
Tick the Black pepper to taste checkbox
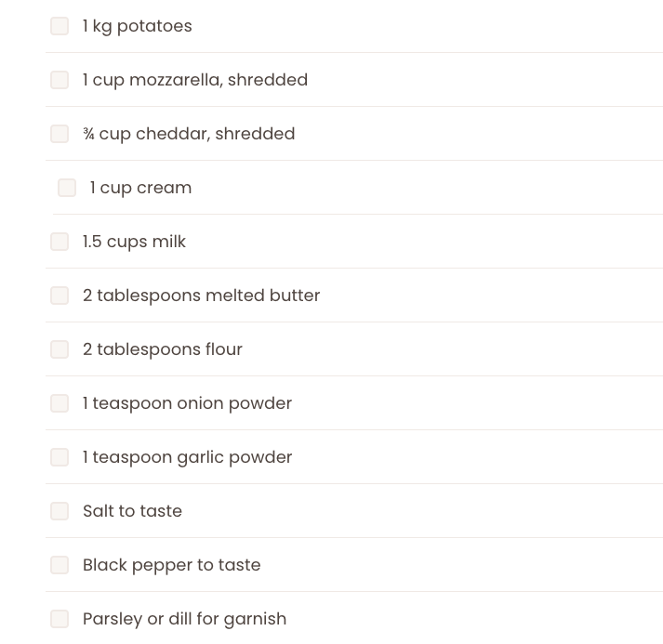(x=60, y=565)
